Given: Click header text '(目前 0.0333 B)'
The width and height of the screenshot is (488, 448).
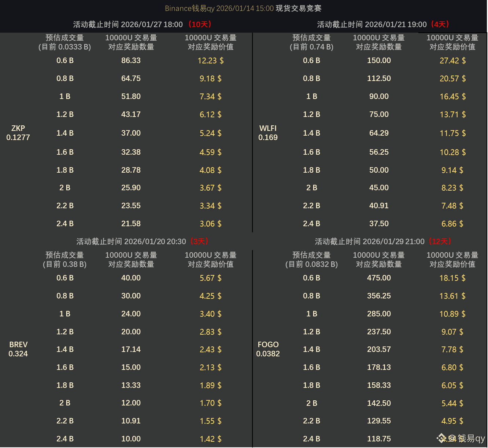Looking at the screenshot, I should pyautogui.click(x=65, y=47).
